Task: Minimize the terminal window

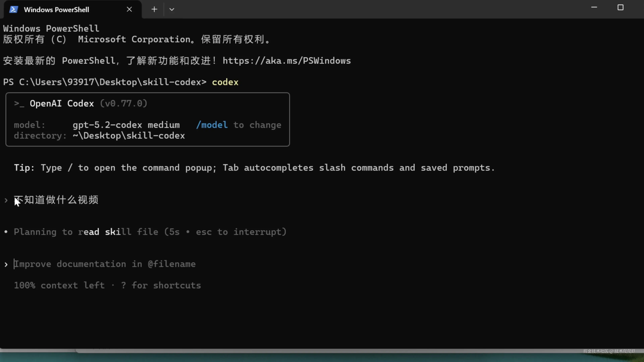Action: pyautogui.click(x=594, y=8)
